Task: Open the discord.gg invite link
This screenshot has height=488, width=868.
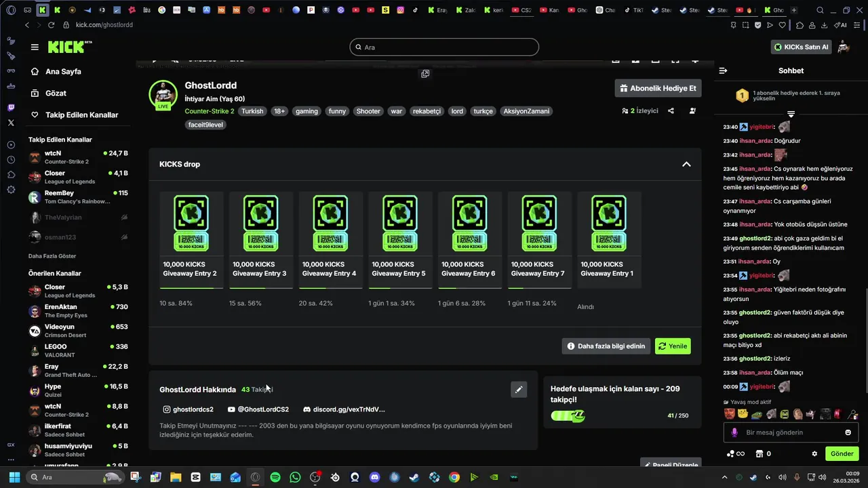Action: 344,409
